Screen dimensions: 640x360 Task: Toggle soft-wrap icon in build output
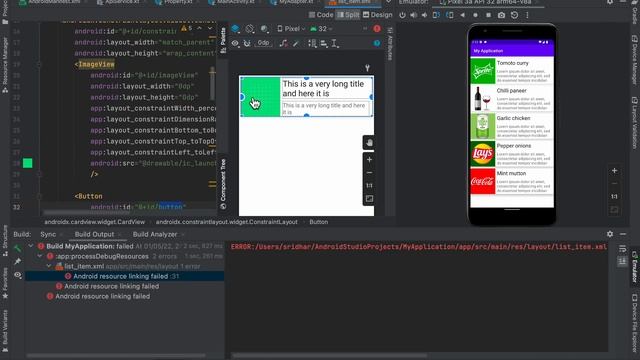[x=622, y=249]
